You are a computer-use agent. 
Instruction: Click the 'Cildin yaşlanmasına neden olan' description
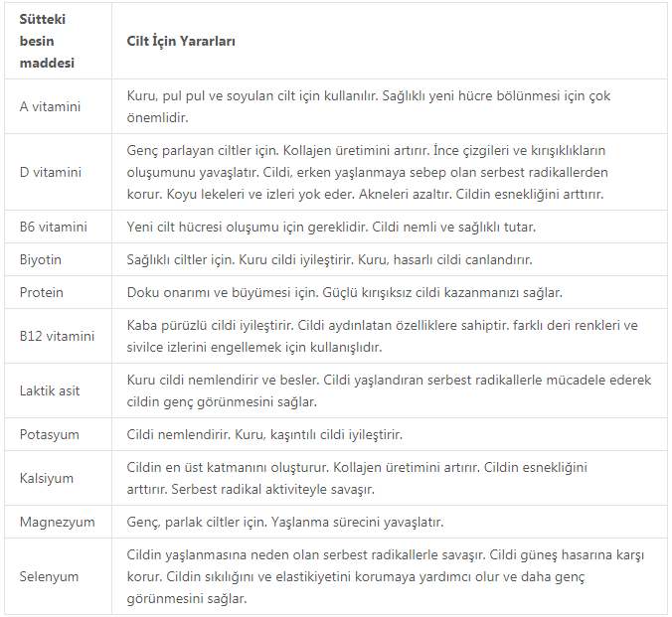(386, 576)
